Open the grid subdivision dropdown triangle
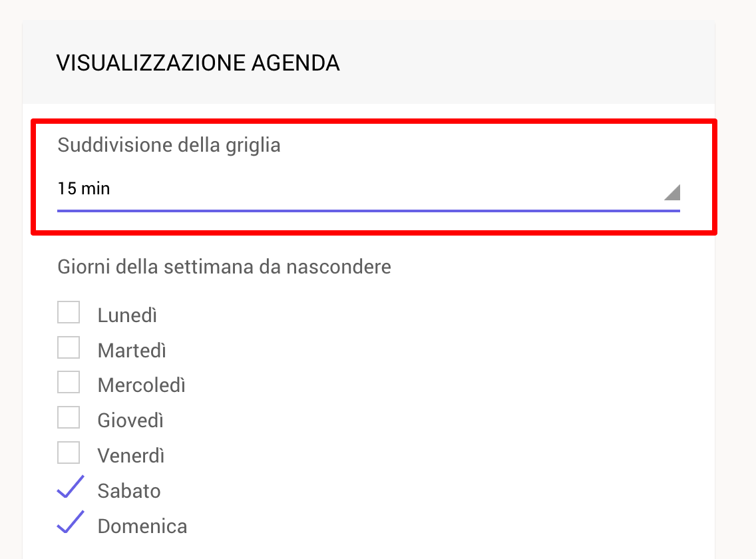Screen dimensions: 756x559 (672, 192)
